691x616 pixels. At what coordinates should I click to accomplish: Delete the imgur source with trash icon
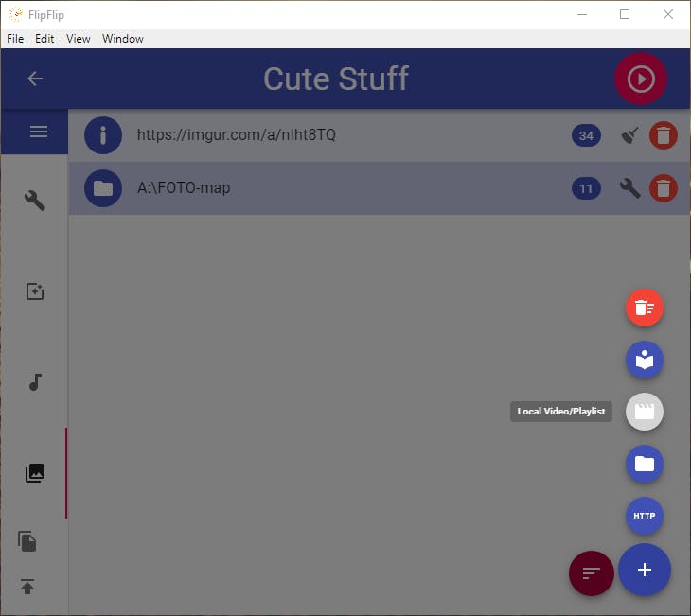[664, 135]
